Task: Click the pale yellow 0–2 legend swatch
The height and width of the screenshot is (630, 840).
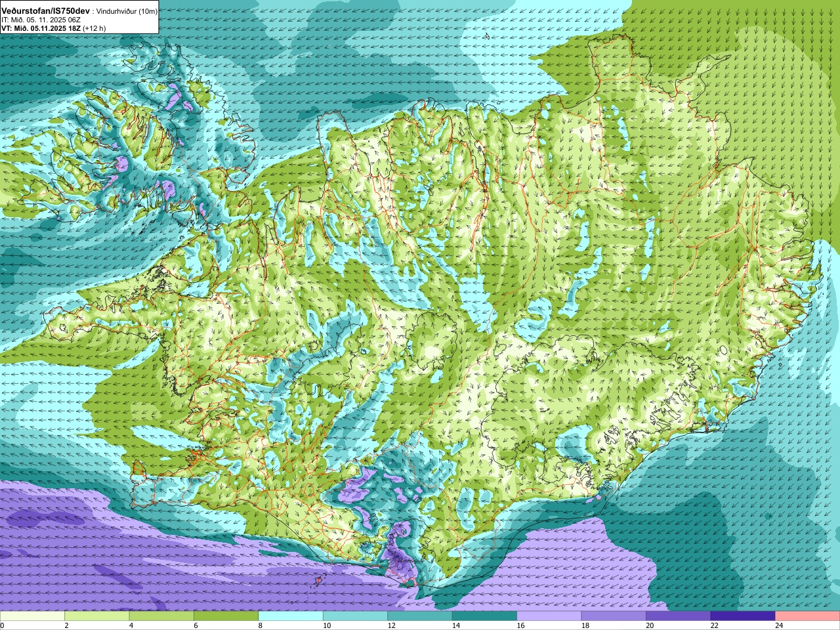Action: [32, 616]
